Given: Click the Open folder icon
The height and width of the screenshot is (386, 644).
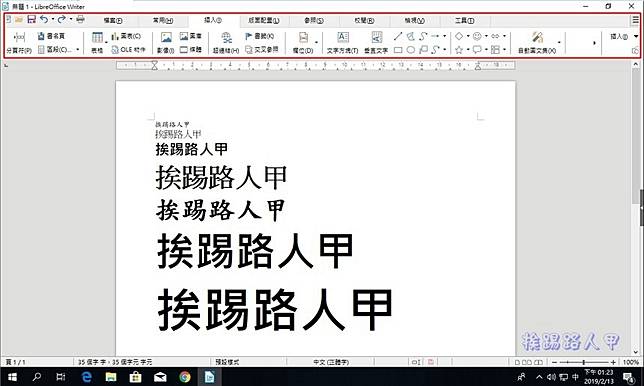Looking at the screenshot, I should pos(19,19).
